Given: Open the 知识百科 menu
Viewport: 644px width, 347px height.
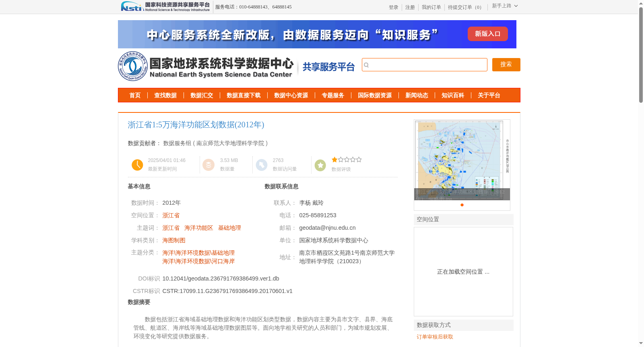Looking at the screenshot, I should tap(453, 95).
